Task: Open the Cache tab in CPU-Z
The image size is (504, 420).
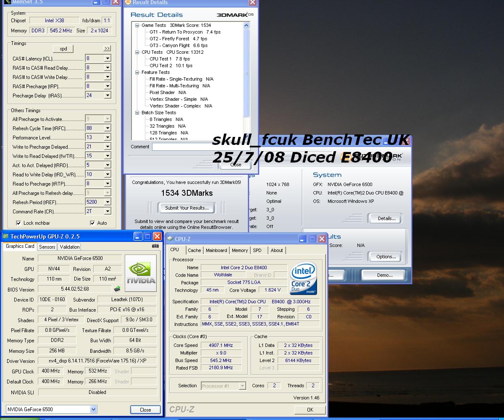Action: coord(194,250)
